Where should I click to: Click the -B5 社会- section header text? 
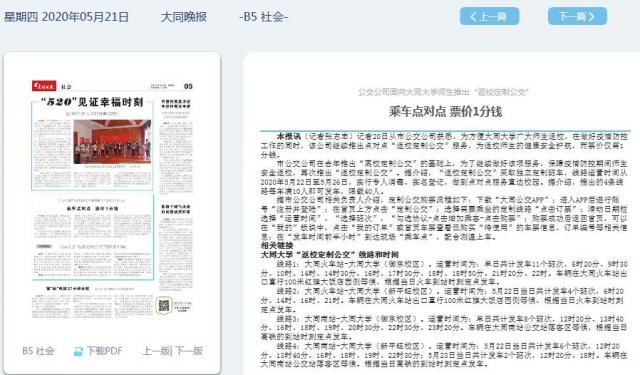(264, 17)
